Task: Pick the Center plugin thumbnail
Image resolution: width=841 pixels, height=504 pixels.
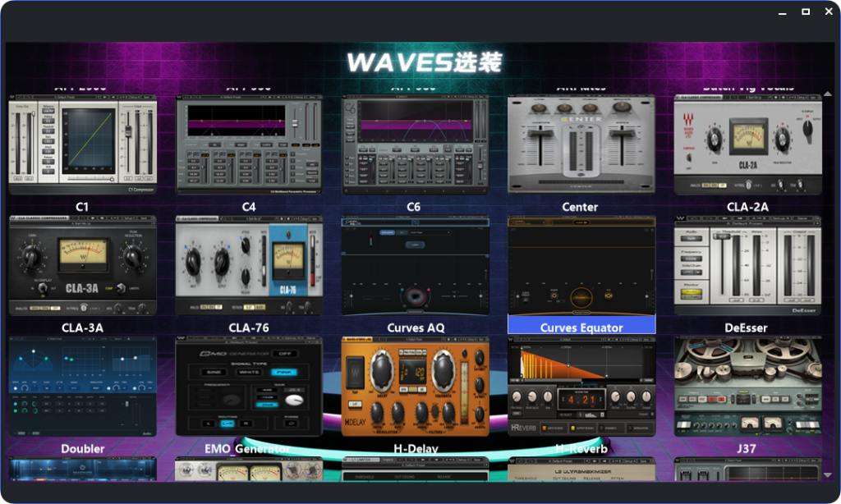Action: pos(581,144)
